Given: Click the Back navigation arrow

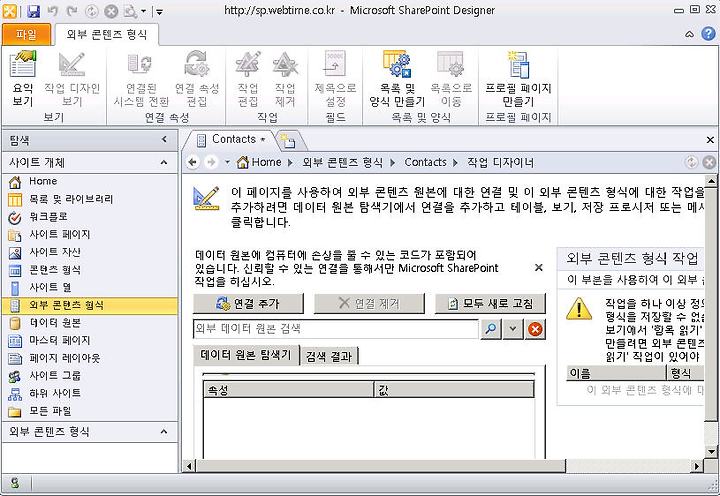Looking at the screenshot, I should point(193,162).
